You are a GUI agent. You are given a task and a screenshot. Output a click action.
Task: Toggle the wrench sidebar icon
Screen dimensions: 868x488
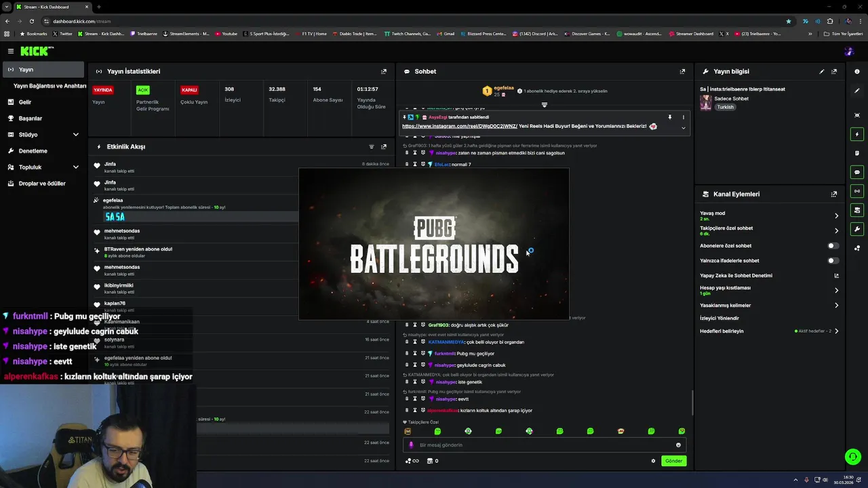[x=857, y=229]
